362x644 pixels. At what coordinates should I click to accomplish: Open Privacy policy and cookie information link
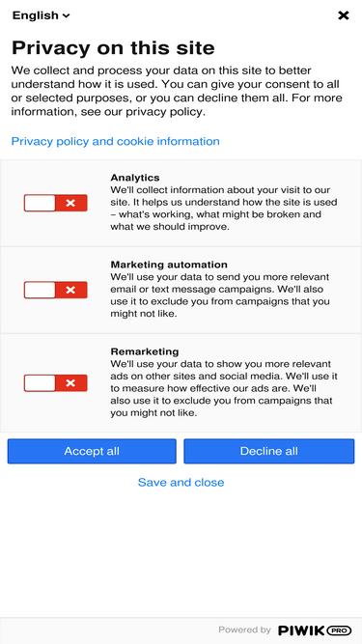(115, 141)
